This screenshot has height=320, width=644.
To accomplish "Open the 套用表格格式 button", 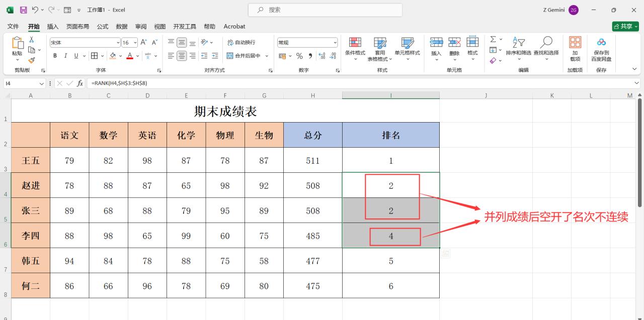I will click(380, 49).
